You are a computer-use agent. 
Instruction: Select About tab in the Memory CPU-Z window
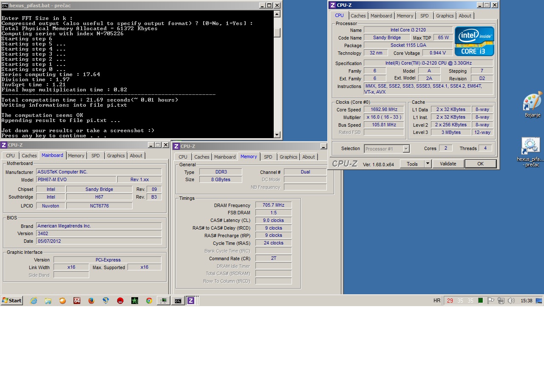coord(309,157)
